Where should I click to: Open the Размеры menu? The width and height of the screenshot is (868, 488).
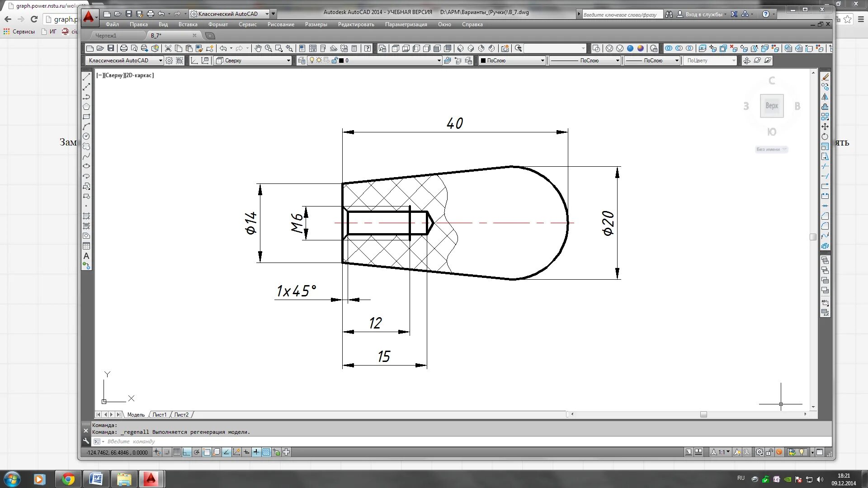click(x=316, y=24)
